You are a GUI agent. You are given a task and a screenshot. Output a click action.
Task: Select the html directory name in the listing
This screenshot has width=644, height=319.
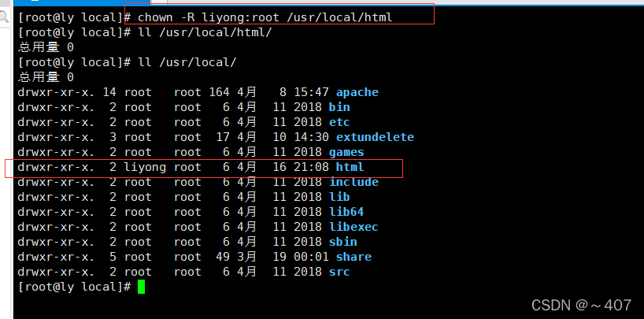coord(350,167)
